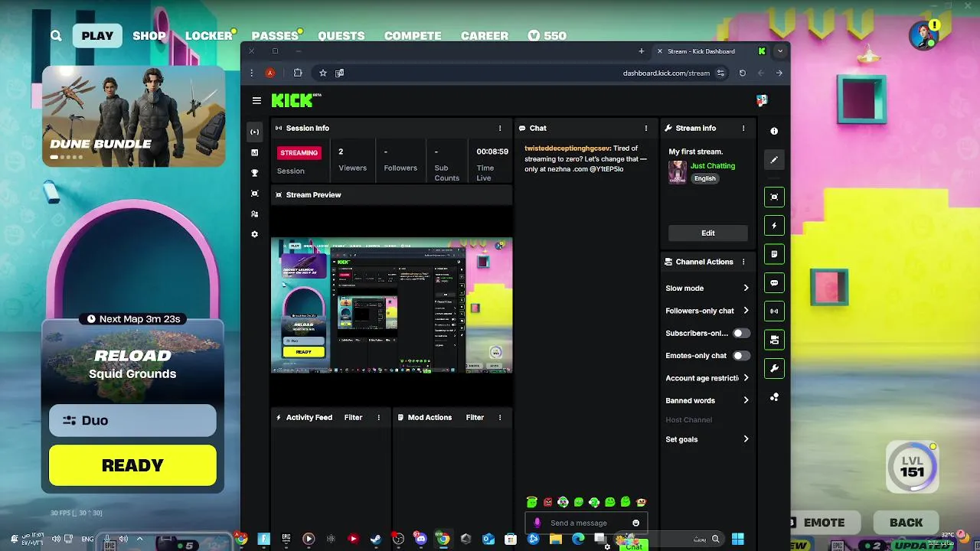Open the Windows Start button
This screenshot has height=551, width=980.
[738, 539]
